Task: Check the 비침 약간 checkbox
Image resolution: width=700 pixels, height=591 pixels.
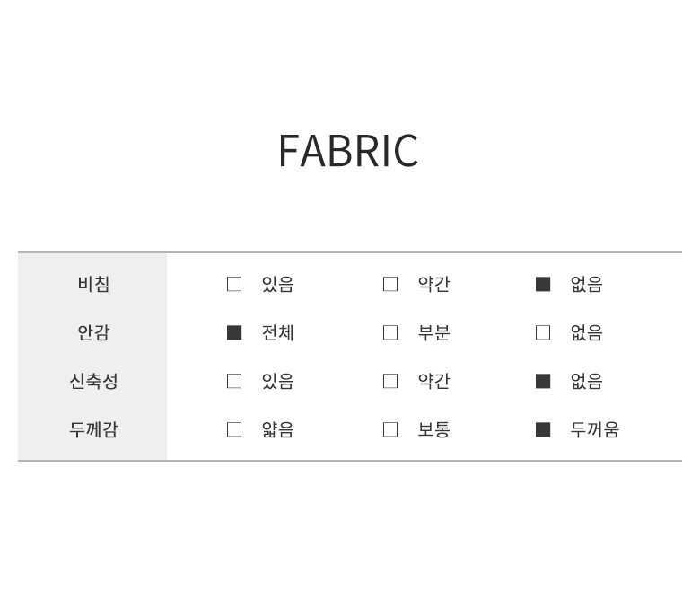Action: pos(390,284)
